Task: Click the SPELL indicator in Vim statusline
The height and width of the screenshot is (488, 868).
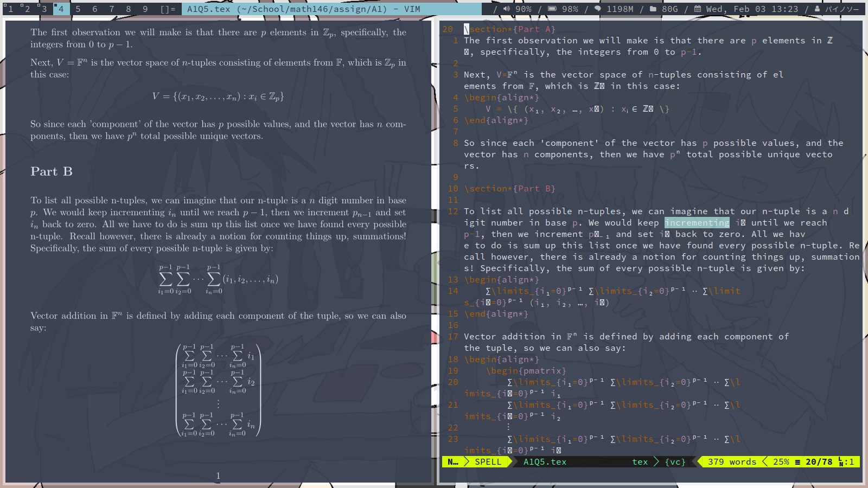Action: [488, 462]
